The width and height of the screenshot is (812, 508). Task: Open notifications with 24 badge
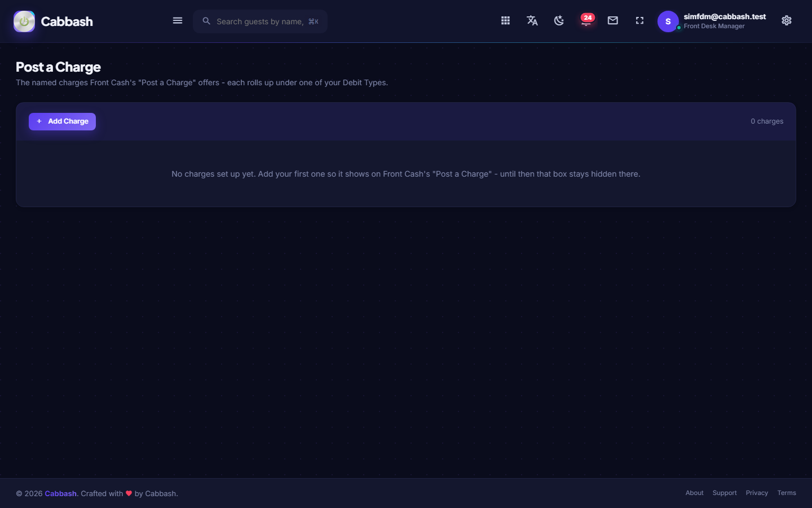click(x=586, y=20)
